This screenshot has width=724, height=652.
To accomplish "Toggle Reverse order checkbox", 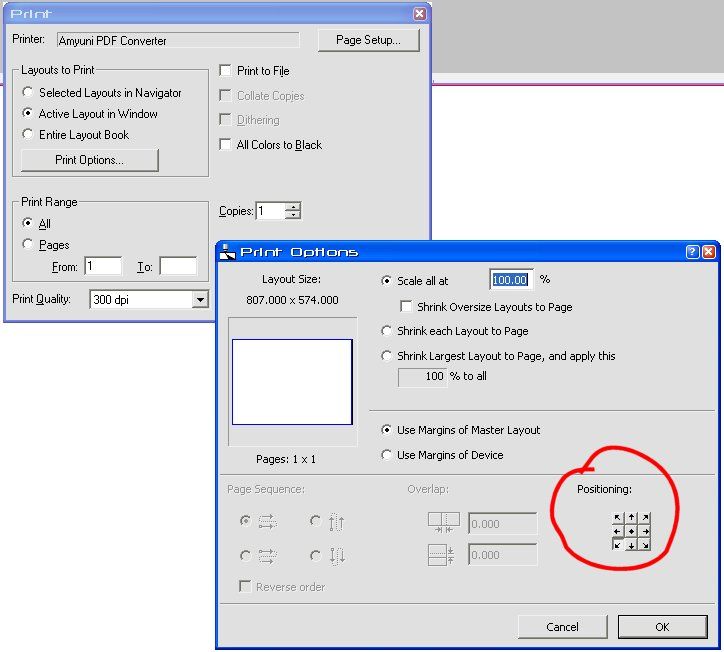I will [x=245, y=586].
